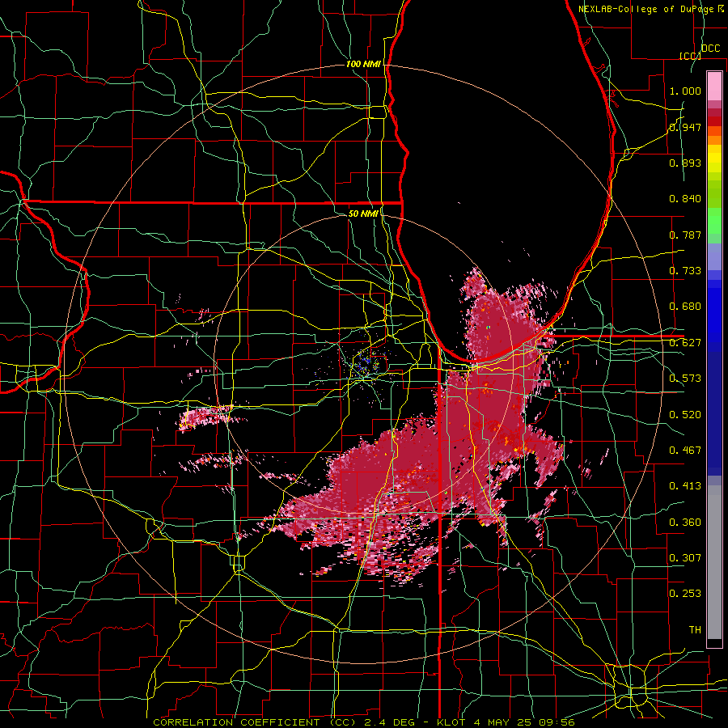Screen dimensions: 728x728
Task: Click the TH threshold label
Action: click(695, 630)
